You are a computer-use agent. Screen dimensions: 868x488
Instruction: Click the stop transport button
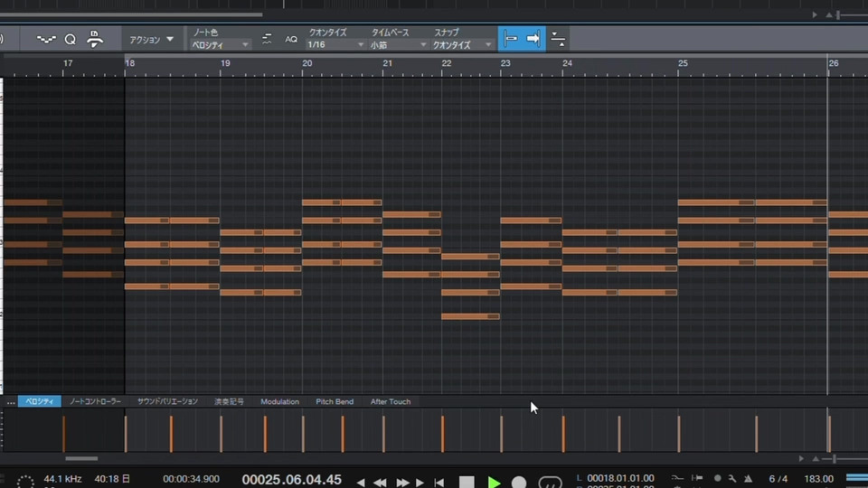[467, 482]
